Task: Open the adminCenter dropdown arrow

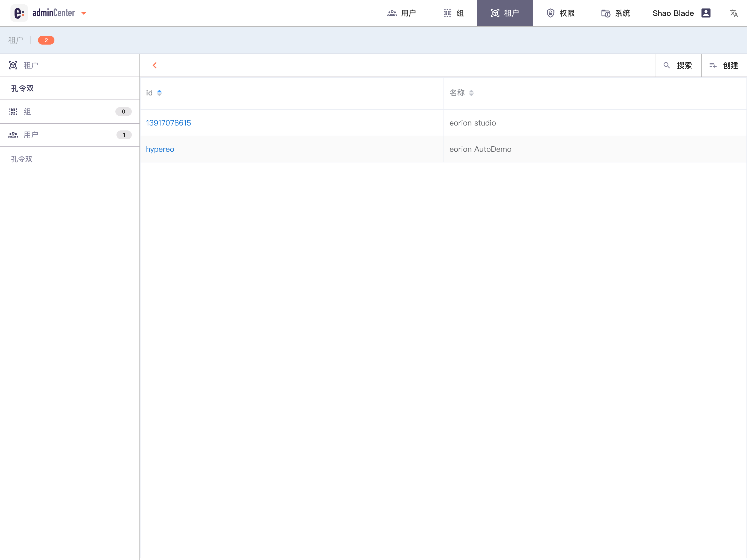Action: point(84,13)
